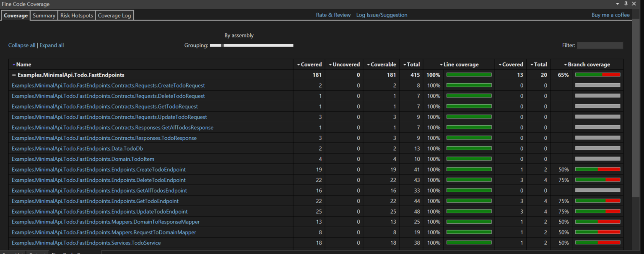Open the Log Issue/Suggestion link
The width and height of the screenshot is (644, 254).
[382, 15]
